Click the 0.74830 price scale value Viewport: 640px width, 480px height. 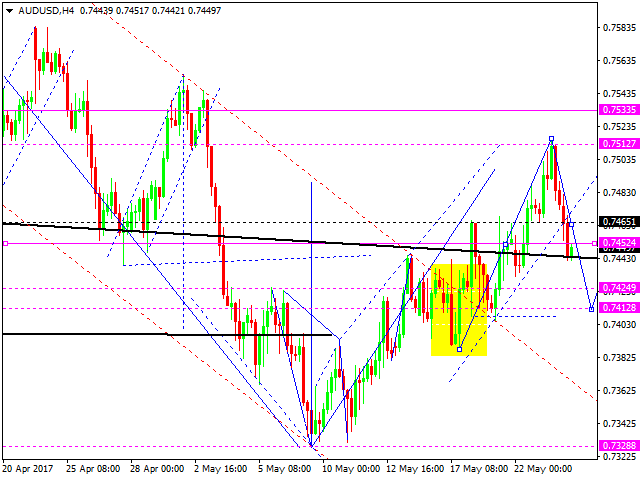coord(619,192)
